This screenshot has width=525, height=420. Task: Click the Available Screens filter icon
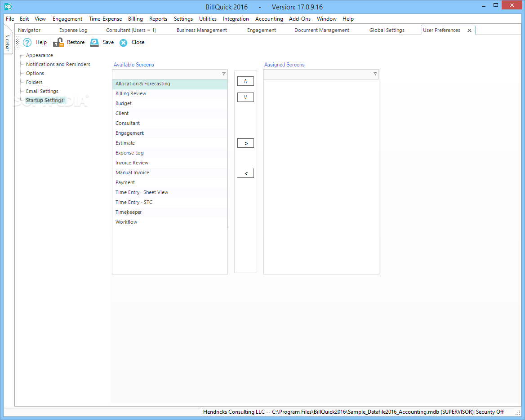point(224,74)
